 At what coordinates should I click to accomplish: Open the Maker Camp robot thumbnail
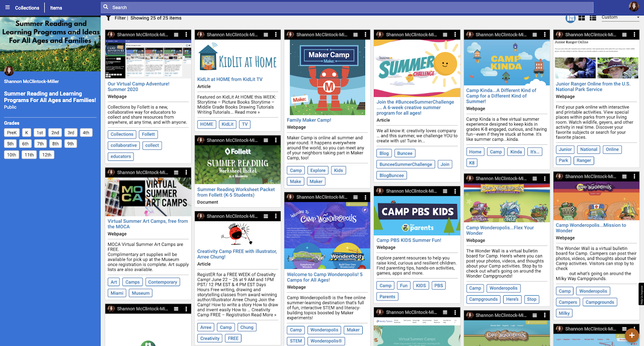point(327,77)
